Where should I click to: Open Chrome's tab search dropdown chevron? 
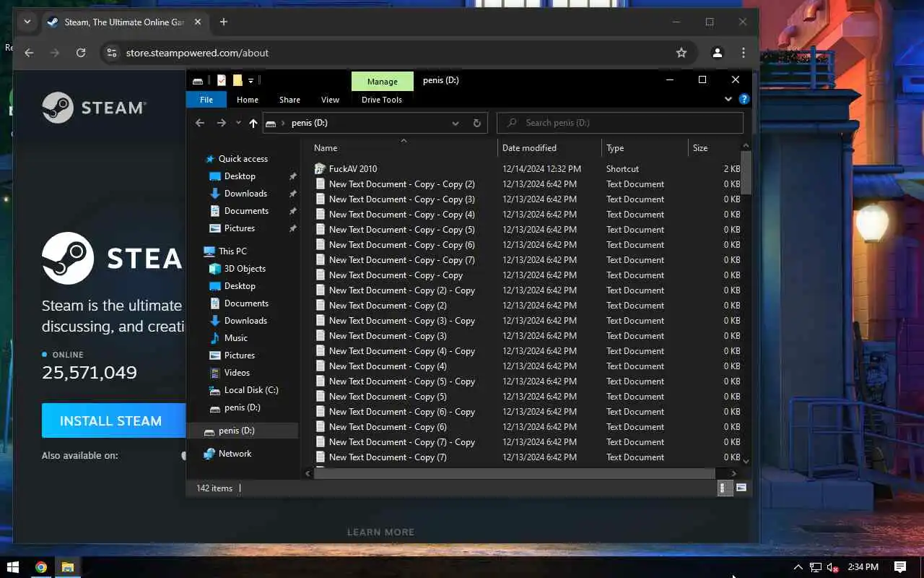27,22
